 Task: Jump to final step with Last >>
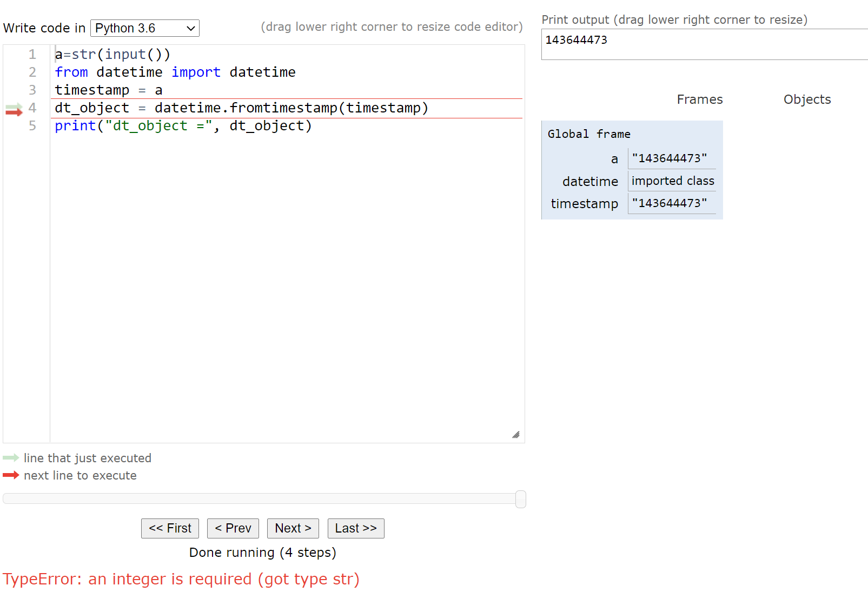355,528
